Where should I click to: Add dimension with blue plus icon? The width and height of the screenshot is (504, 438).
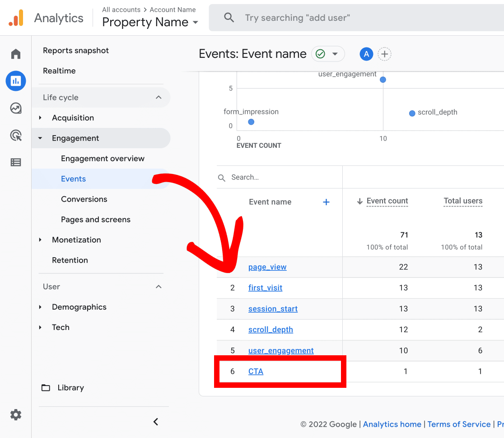click(326, 202)
